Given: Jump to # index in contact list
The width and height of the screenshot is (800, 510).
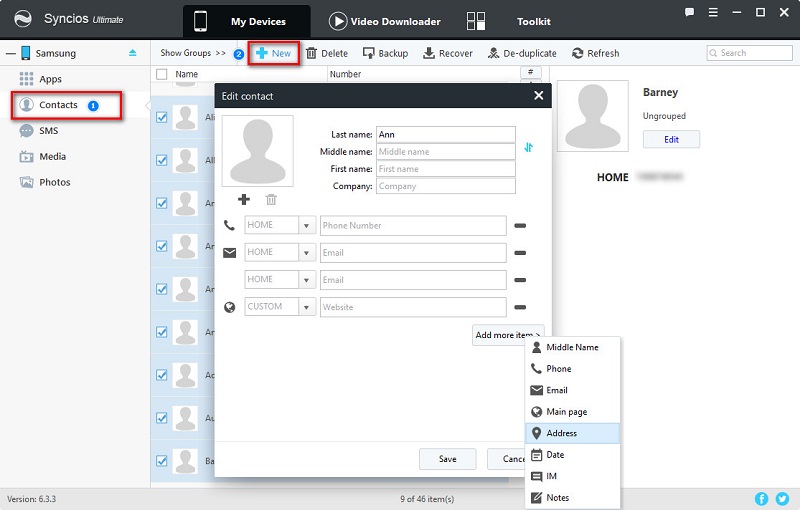Looking at the screenshot, I should click(531, 72).
